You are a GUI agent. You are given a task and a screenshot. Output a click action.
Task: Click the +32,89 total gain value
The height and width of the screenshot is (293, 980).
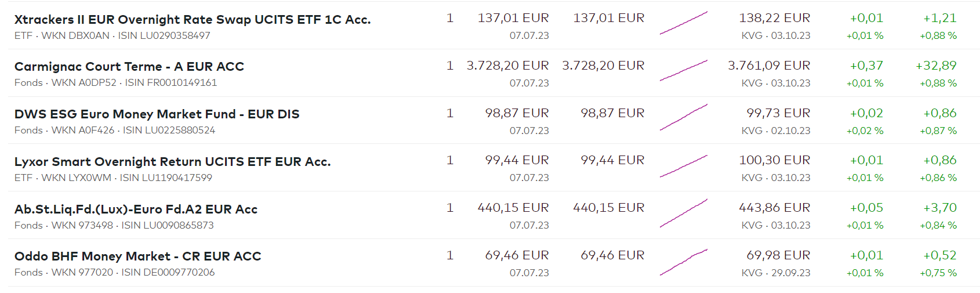coord(936,66)
